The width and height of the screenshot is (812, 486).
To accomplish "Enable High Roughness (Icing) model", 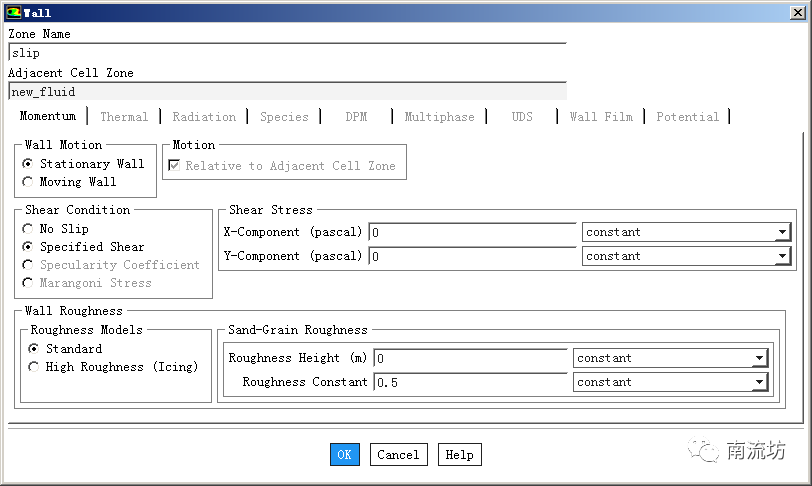I will pyautogui.click(x=34, y=367).
